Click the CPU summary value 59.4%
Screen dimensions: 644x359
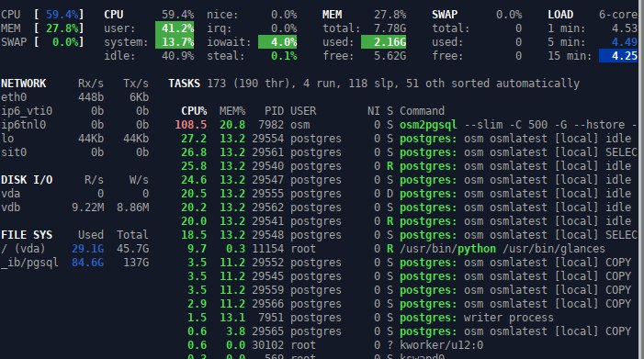[62, 15]
